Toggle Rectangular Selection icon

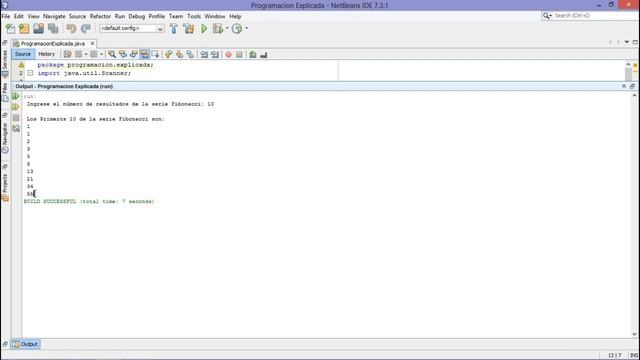(155, 54)
